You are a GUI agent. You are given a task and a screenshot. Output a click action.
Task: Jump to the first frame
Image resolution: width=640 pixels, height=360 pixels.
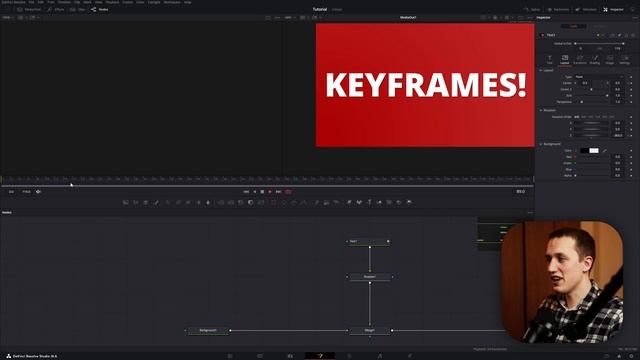point(246,191)
